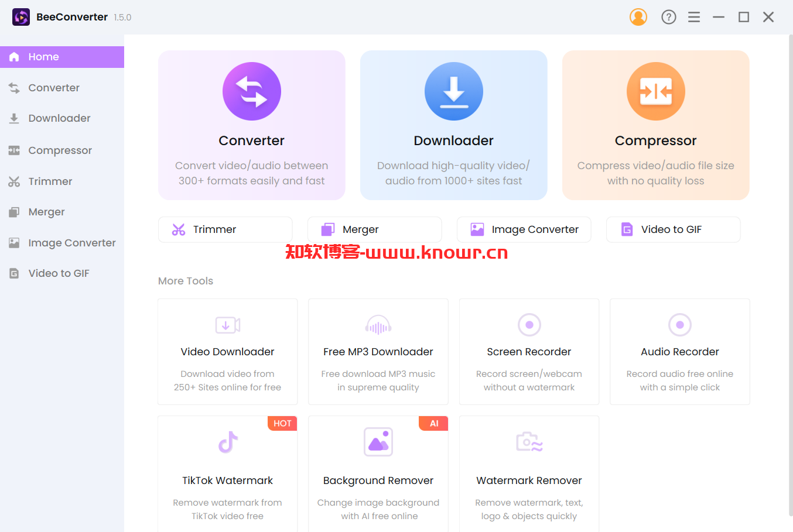Click the TikTok Watermark note icon

click(x=228, y=442)
